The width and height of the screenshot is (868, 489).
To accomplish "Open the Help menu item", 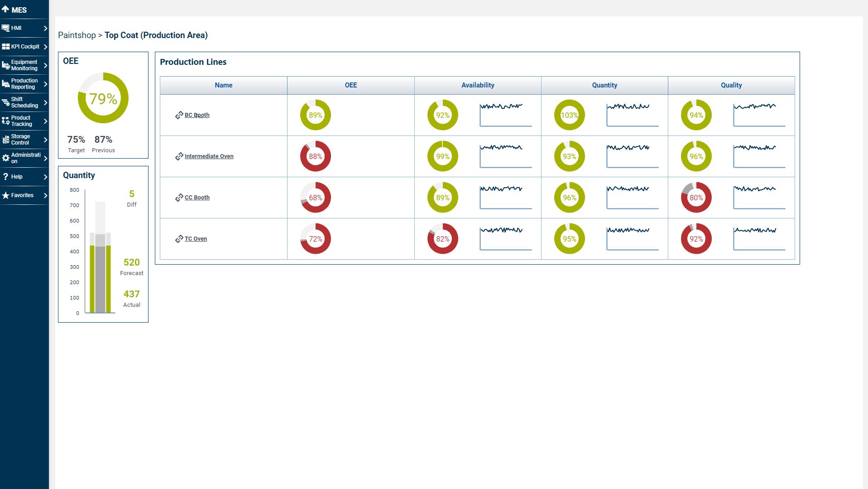I will [17, 177].
